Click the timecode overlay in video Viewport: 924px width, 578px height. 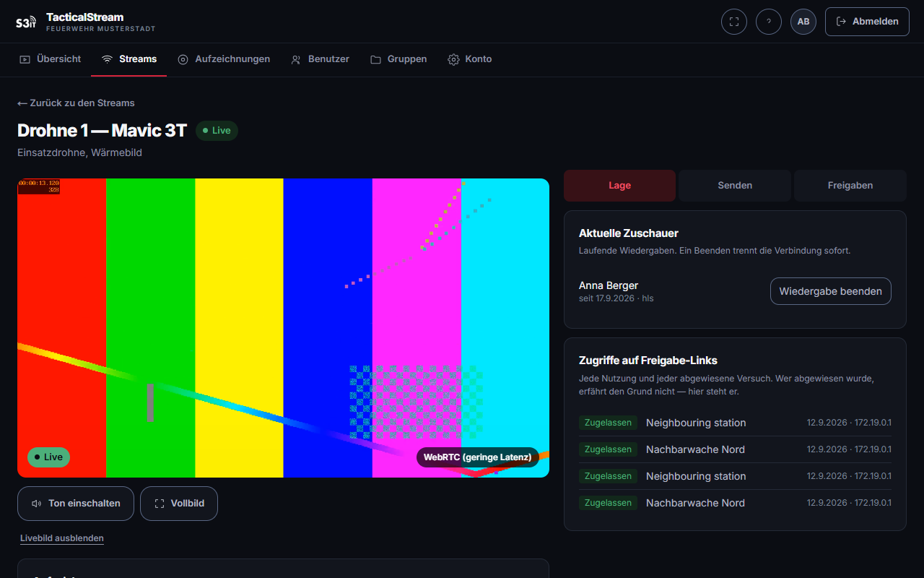tap(39, 186)
